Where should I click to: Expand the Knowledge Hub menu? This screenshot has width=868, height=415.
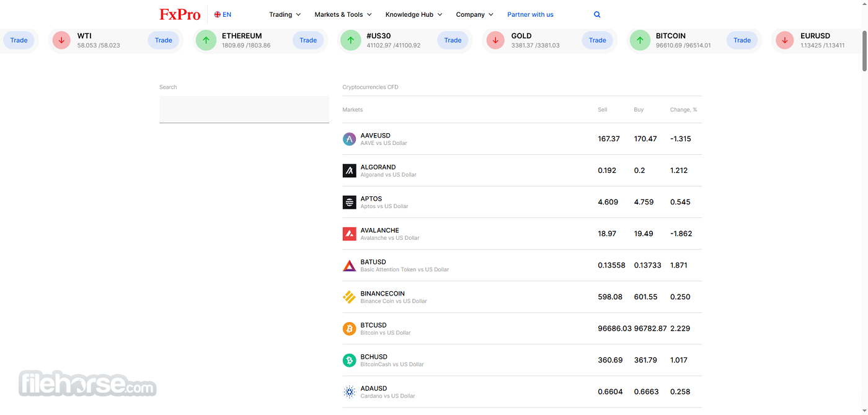(x=414, y=14)
